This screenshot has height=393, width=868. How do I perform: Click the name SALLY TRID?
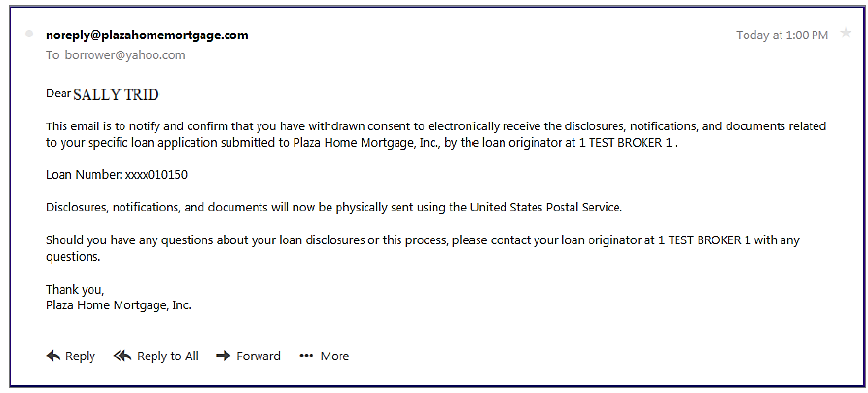coord(117,95)
